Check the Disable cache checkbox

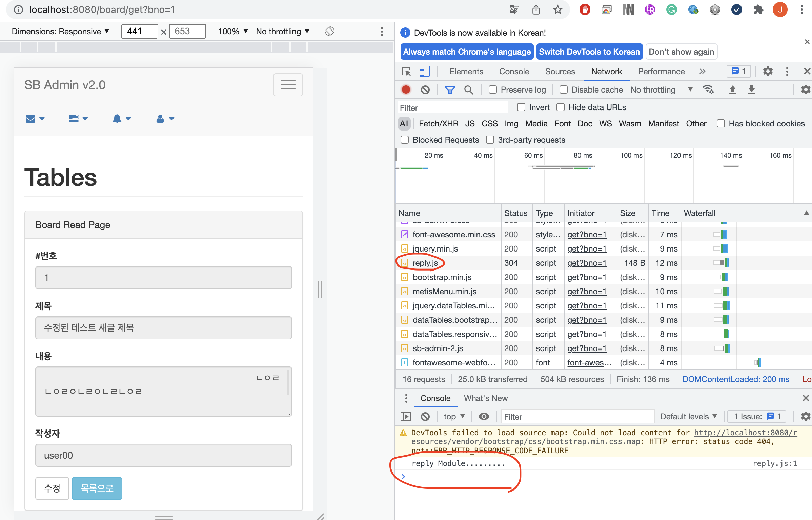click(x=564, y=89)
